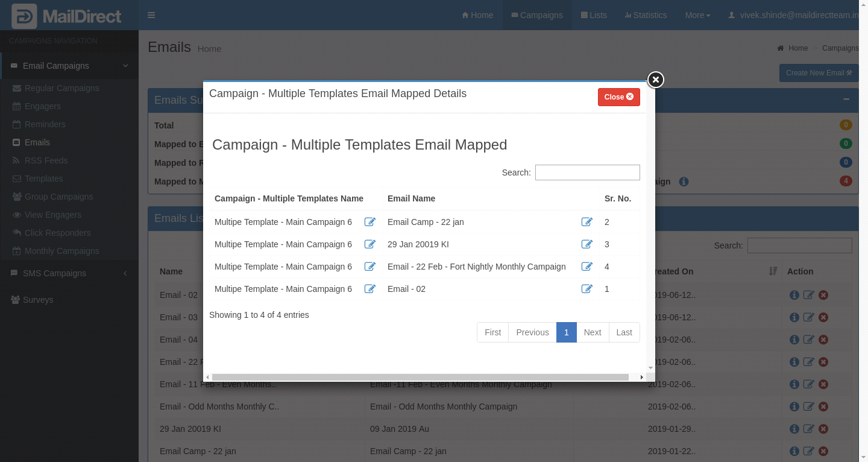Image resolution: width=868 pixels, height=462 pixels.
Task: Go to Lists in top navigation
Action: click(x=594, y=15)
